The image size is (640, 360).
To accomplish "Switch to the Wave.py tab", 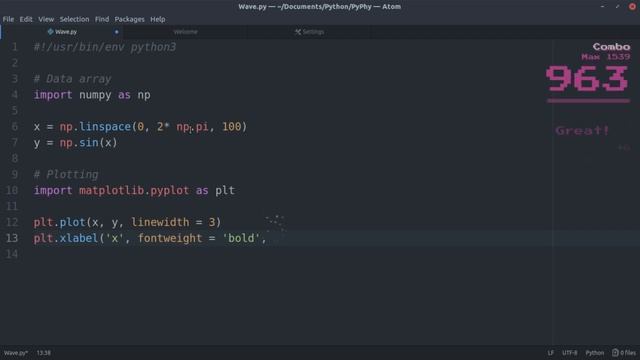I will point(62,32).
